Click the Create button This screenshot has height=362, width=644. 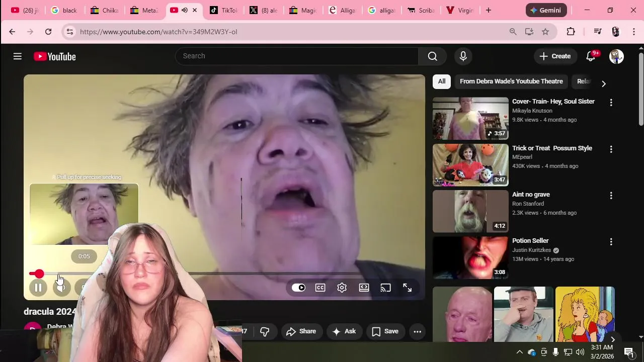[x=555, y=56]
